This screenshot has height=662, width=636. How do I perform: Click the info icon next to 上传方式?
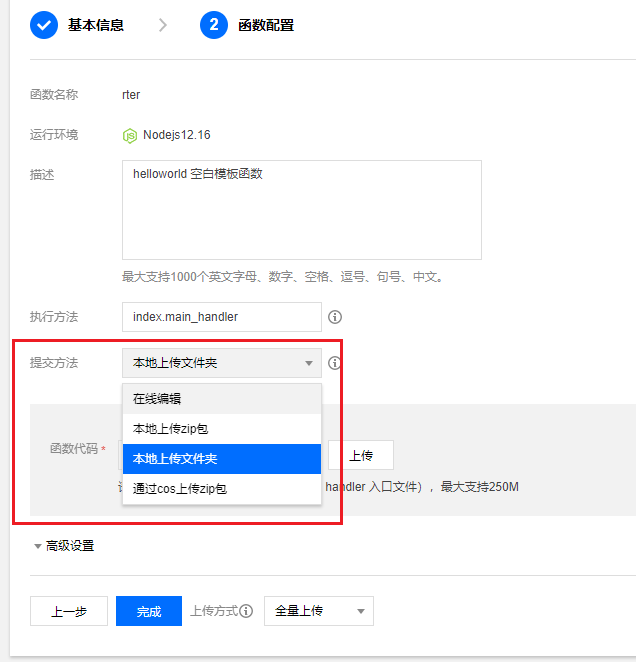pos(246,611)
